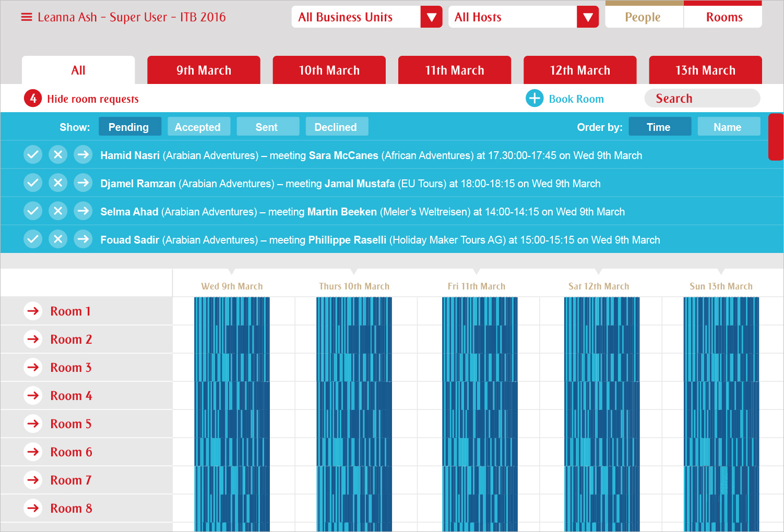Click the plus icon for Book Room
The image size is (784, 532).
(534, 99)
